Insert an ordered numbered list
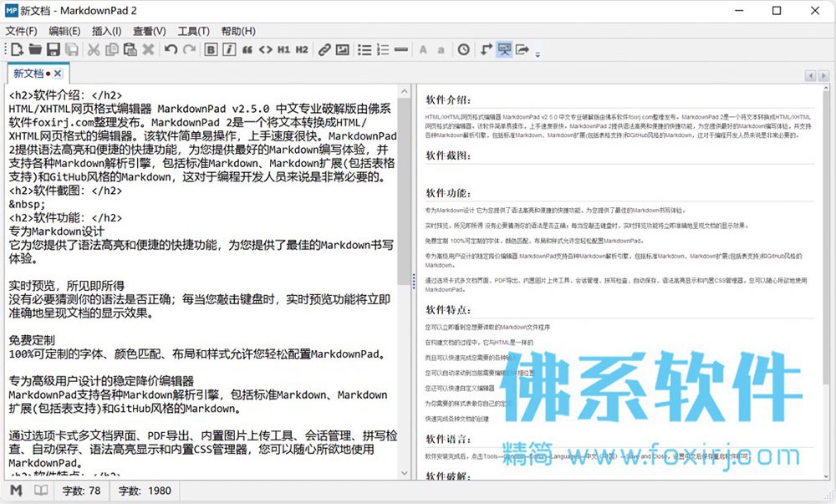The image size is (836, 504). (383, 49)
